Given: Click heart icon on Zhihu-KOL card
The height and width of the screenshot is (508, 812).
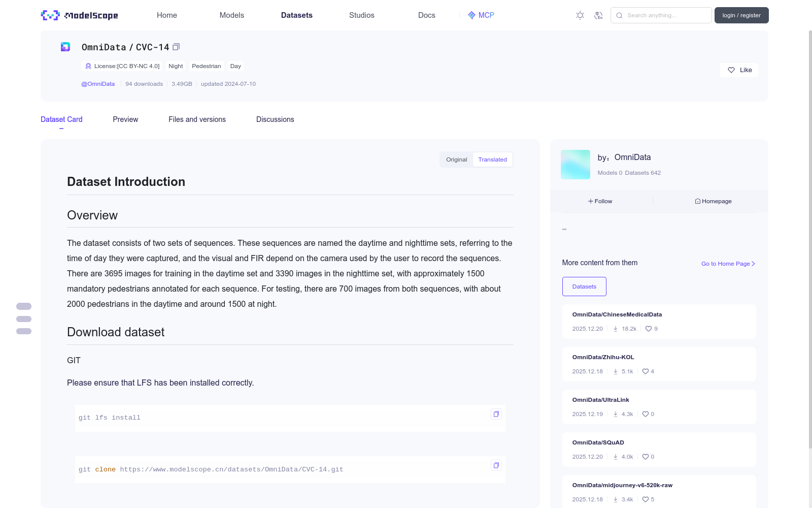Looking at the screenshot, I should 646,371.
